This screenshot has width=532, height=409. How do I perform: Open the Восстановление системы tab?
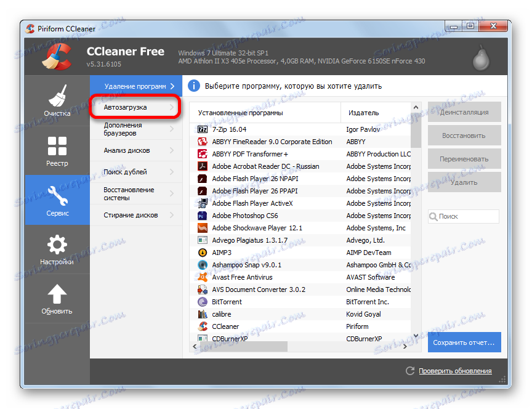136,193
